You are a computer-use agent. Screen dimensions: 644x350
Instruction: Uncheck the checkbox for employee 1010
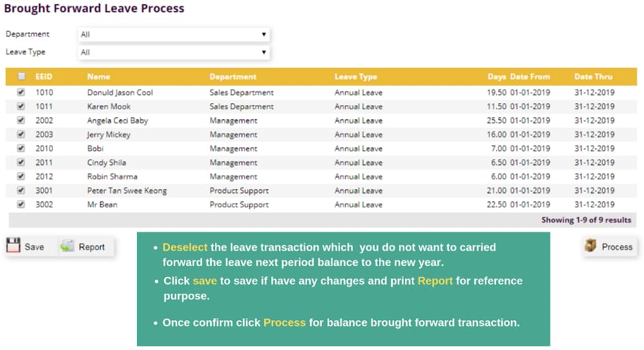click(21, 92)
